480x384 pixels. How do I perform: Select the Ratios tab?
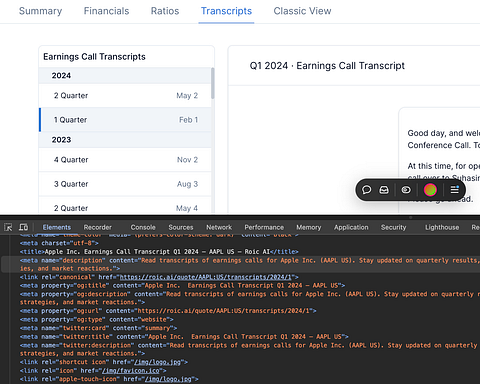165,11
